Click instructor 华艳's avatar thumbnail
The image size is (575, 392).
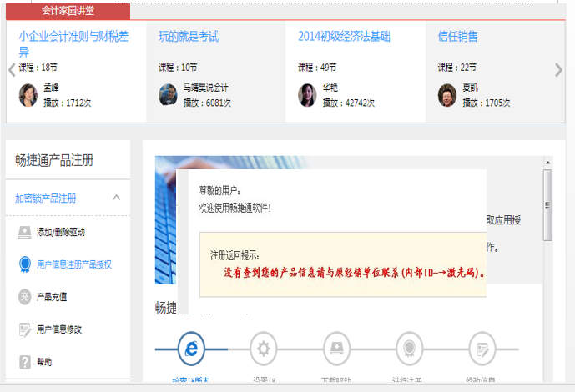tap(307, 95)
